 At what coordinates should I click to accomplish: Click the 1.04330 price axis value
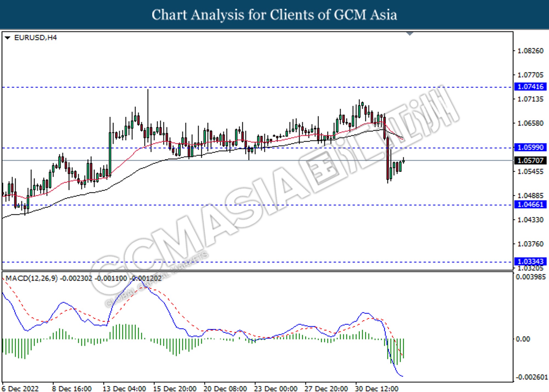click(530, 220)
